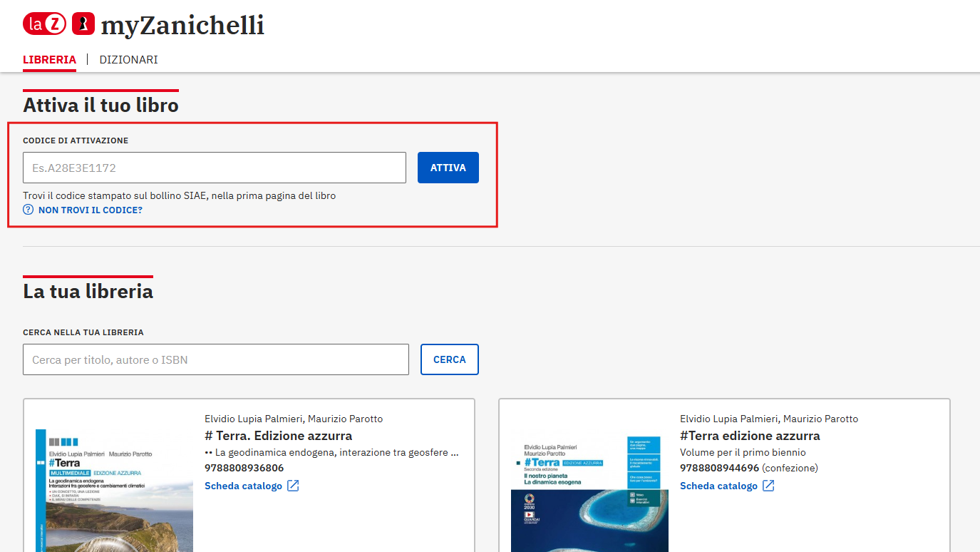Click the red 'la Z' logo icon
This screenshot has height=552, width=980.
[44, 24]
